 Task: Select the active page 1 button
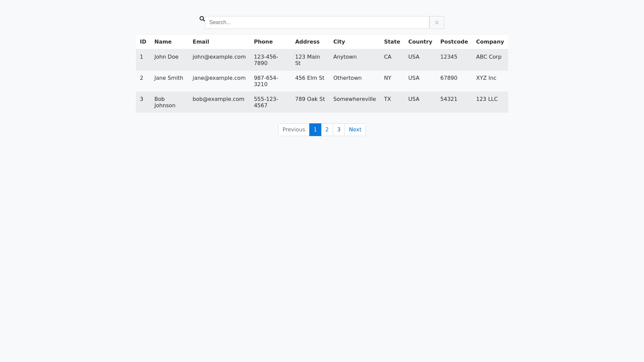315,130
